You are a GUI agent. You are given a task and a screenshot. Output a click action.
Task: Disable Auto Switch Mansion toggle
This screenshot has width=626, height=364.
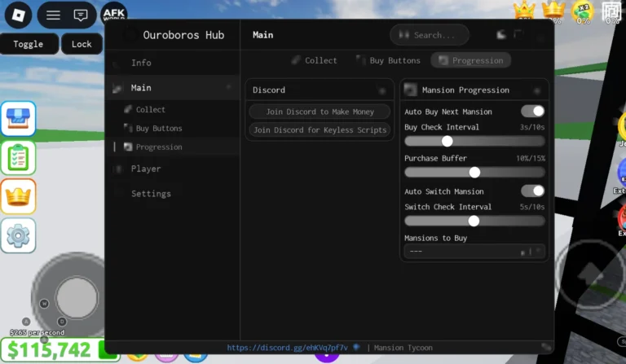pyautogui.click(x=532, y=191)
